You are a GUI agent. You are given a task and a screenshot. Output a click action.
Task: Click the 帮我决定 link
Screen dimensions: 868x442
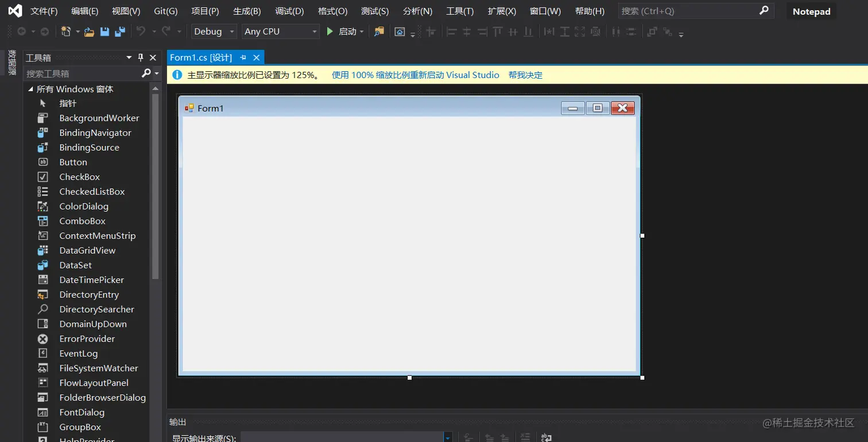525,75
